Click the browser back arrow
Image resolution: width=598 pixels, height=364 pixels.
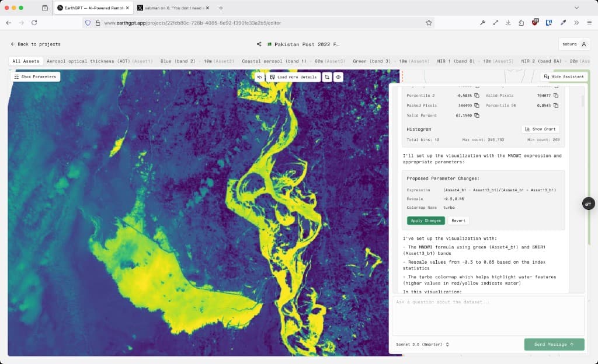tap(8, 23)
